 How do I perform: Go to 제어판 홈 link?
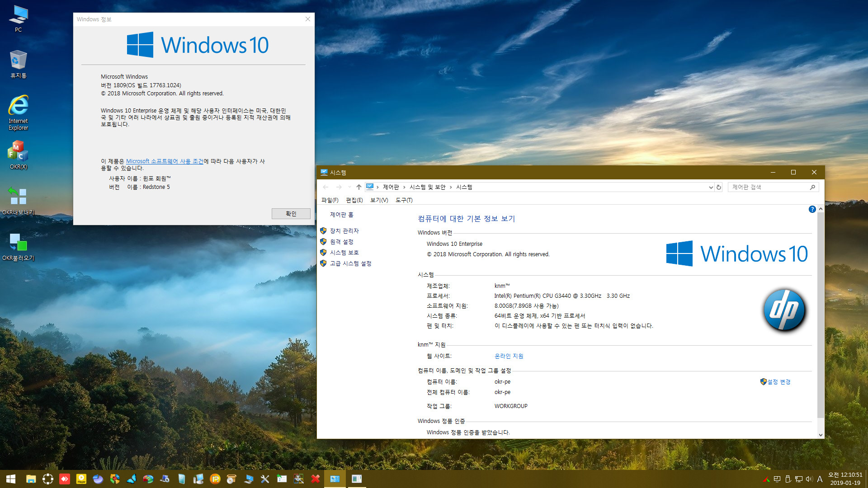tap(342, 215)
